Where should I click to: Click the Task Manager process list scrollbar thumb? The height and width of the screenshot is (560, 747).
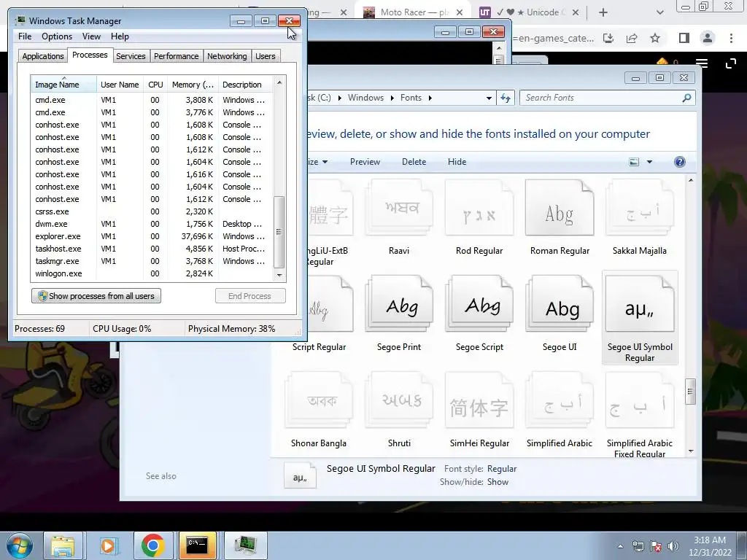pos(279,232)
